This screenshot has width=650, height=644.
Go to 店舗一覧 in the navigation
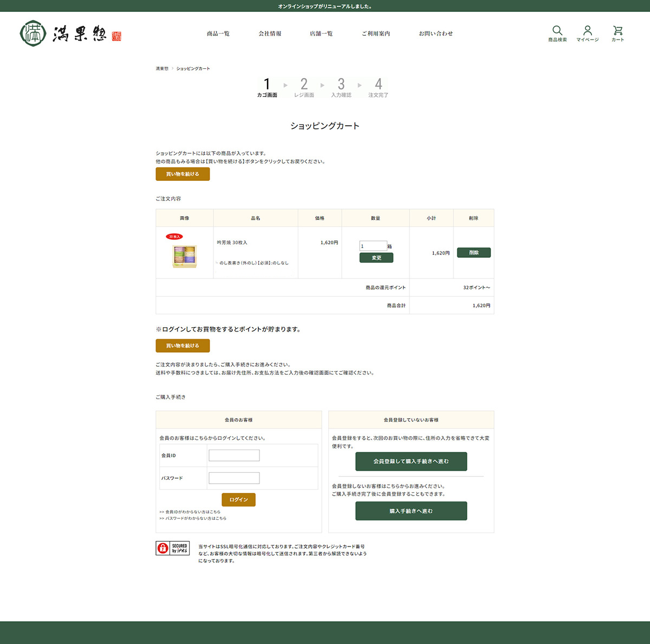pos(321,34)
